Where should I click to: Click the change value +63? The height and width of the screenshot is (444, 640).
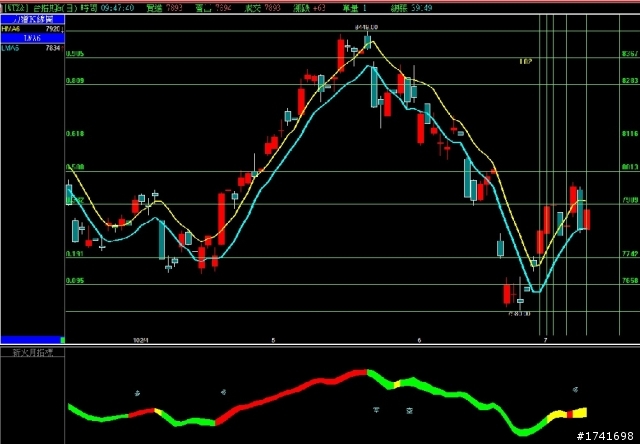318,8
